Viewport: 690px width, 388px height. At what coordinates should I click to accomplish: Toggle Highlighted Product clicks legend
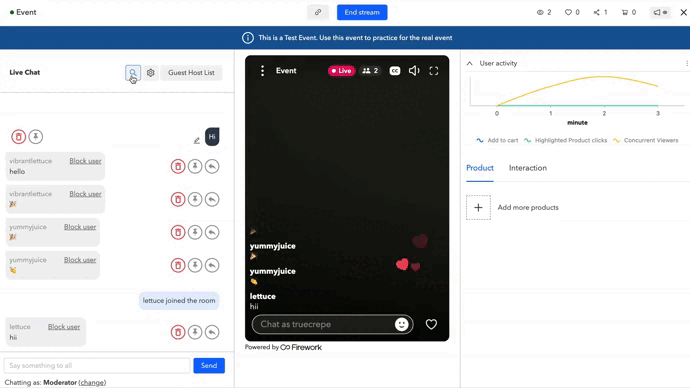click(x=565, y=140)
